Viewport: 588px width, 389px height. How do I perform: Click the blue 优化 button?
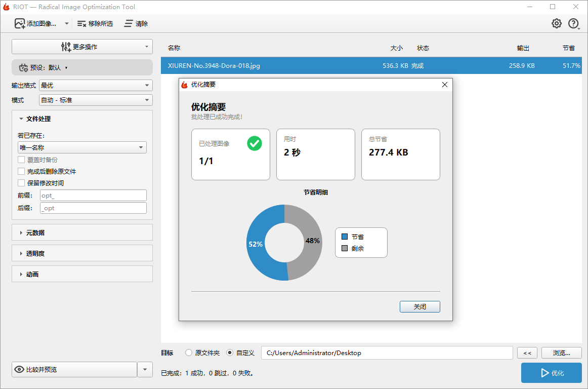(551, 373)
